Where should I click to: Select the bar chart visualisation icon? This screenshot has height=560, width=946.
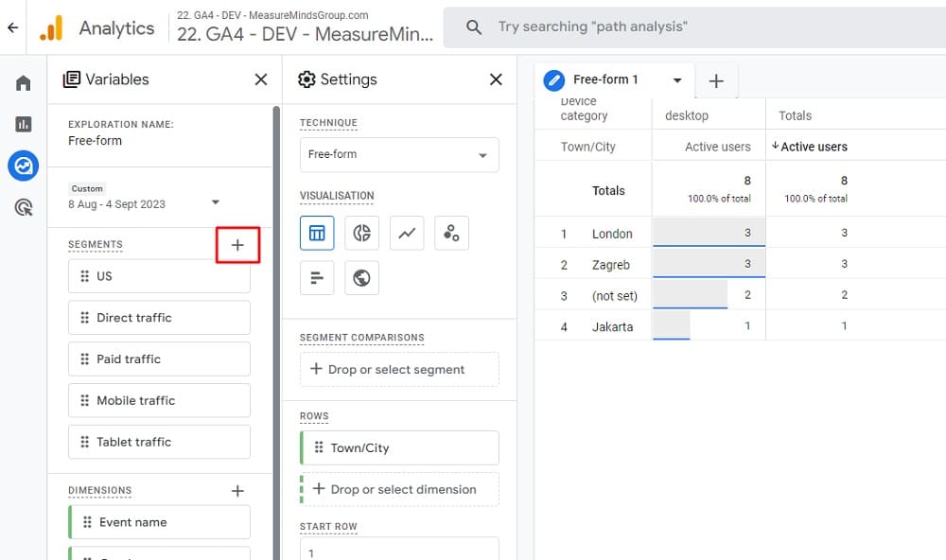317,277
